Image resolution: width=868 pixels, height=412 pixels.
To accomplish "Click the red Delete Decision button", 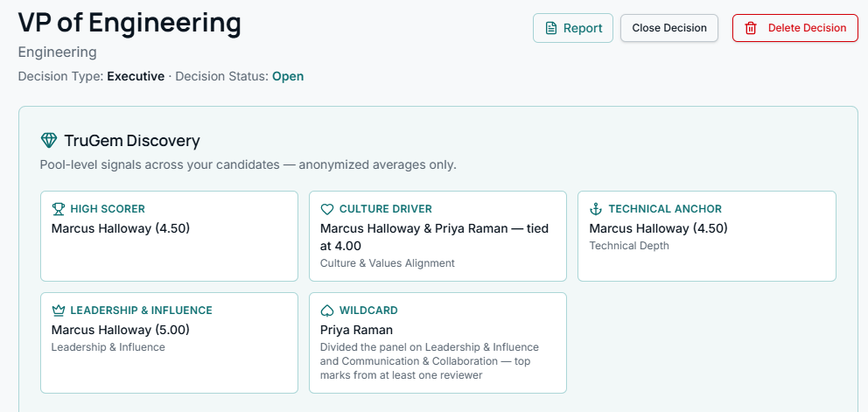I will (x=794, y=28).
